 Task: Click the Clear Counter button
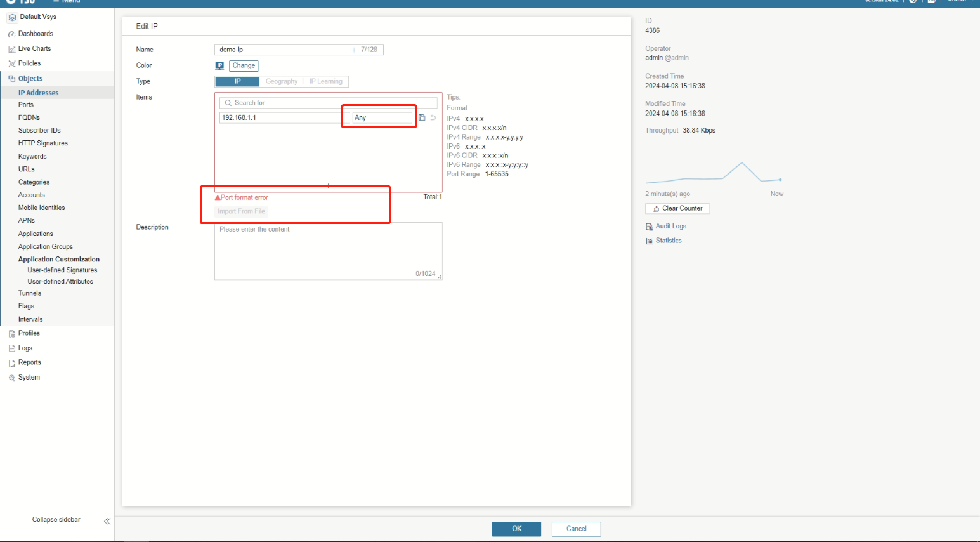(677, 208)
